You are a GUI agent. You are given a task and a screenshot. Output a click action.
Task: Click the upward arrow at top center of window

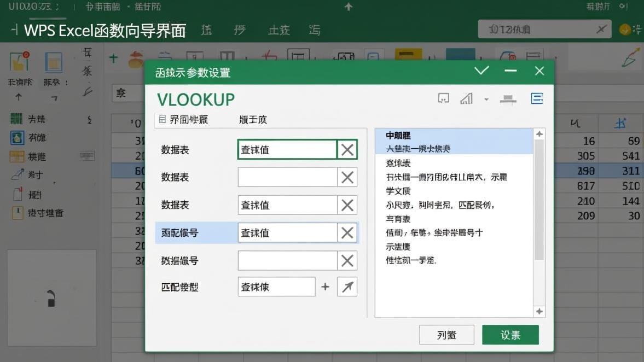pos(349,7)
